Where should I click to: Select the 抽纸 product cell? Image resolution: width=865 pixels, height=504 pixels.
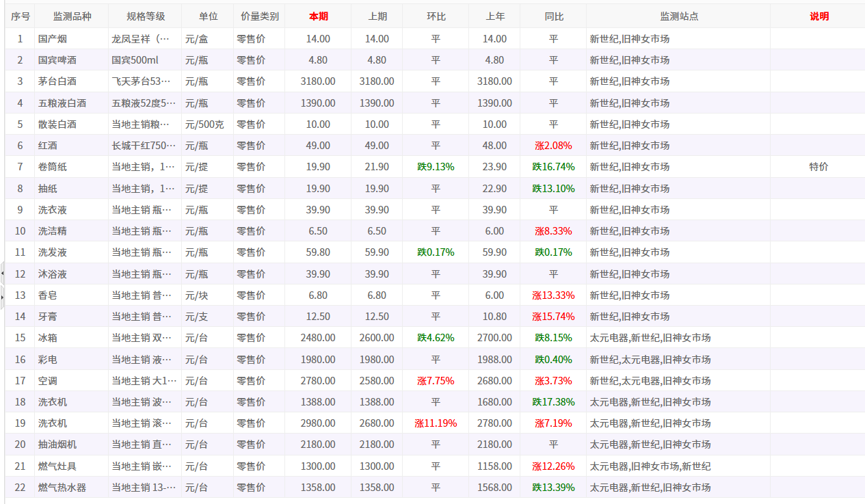coord(71,189)
